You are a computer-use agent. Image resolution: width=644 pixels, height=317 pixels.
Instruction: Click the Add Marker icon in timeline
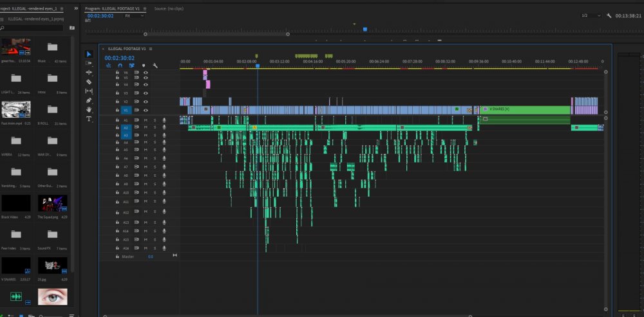144,66
